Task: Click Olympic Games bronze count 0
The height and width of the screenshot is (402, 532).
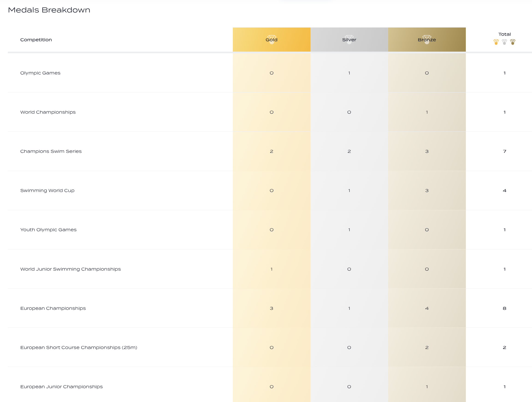Action: [427, 73]
